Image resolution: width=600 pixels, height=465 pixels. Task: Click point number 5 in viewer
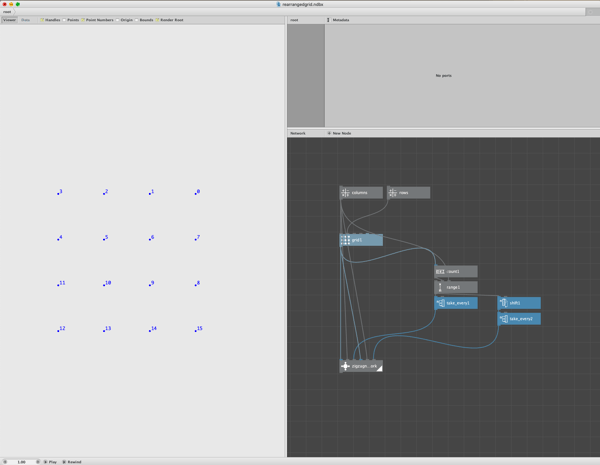tap(106, 238)
